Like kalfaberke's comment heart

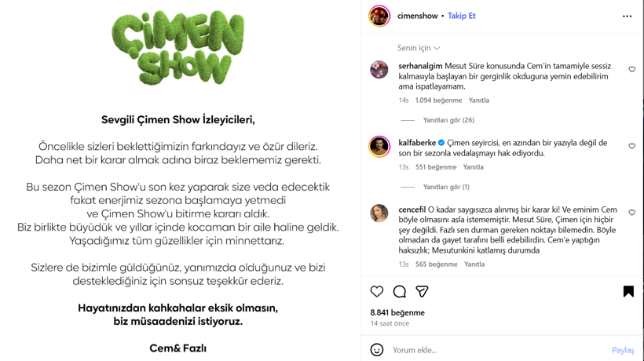pos(632,147)
